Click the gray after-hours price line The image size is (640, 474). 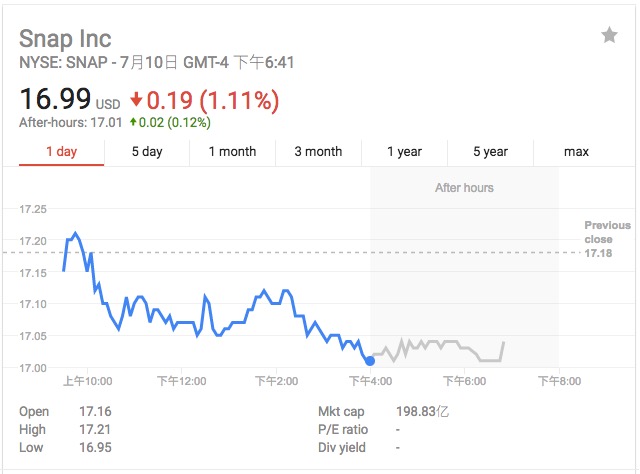click(x=440, y=344)
